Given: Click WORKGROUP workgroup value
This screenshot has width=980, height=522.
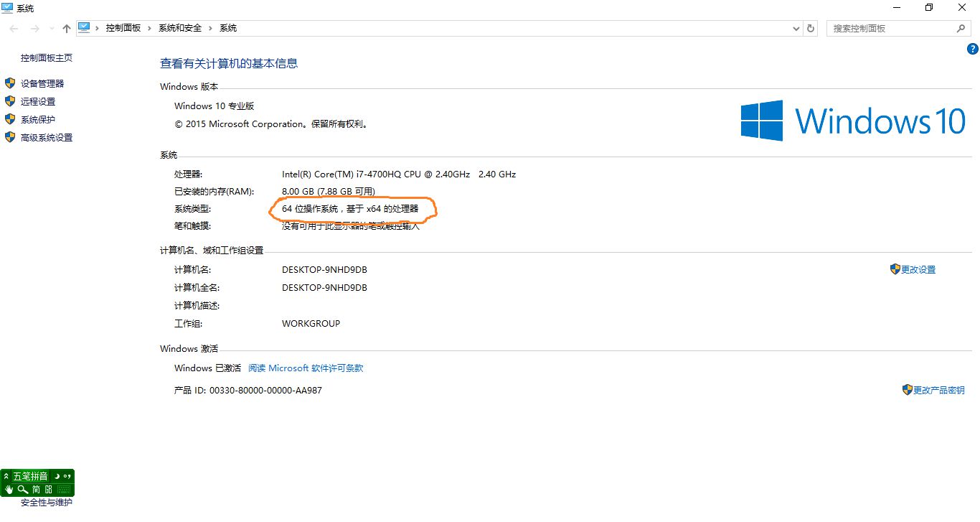Looking at the screenshot, I should [311, 323].
